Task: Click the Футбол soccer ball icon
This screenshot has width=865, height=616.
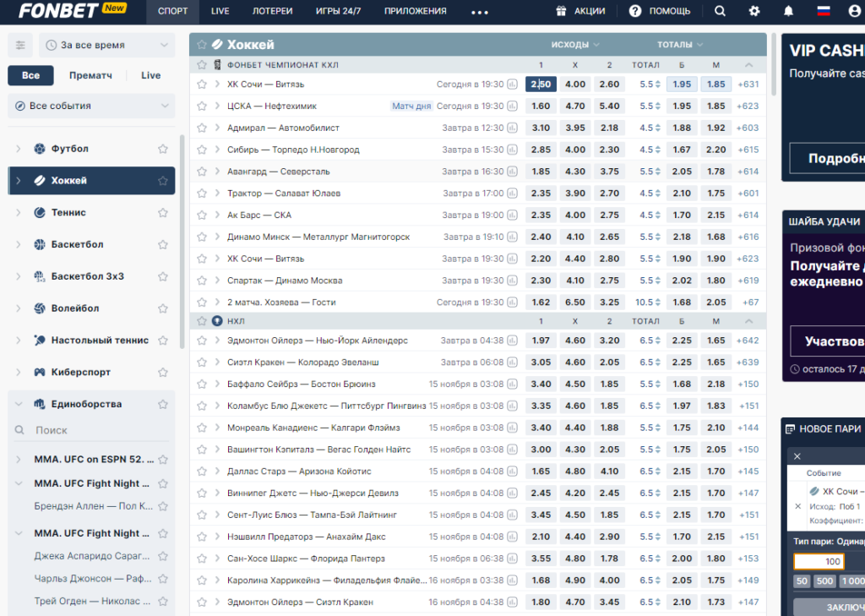Action: point(40,149)
